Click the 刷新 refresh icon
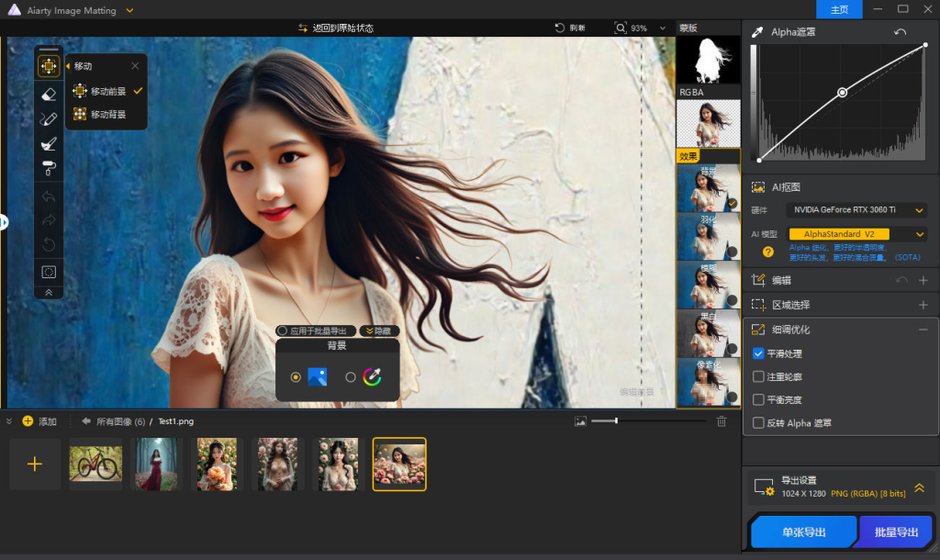940x560 pixels. tap(560, 28)
